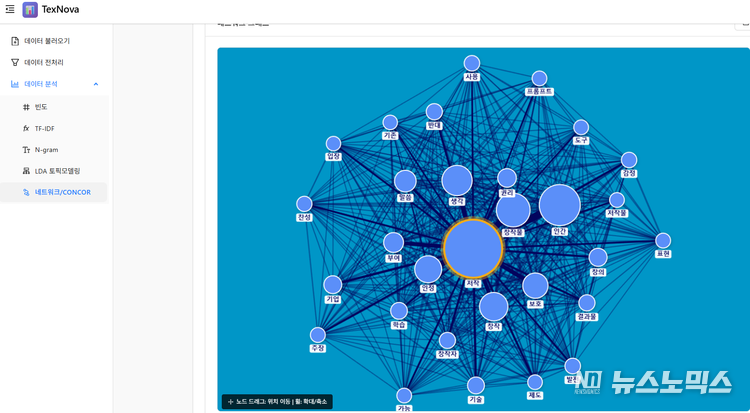Viewport: 750px width, 413px height.
Task: Select the 표현 node on right edge
Action: (663, 241)
